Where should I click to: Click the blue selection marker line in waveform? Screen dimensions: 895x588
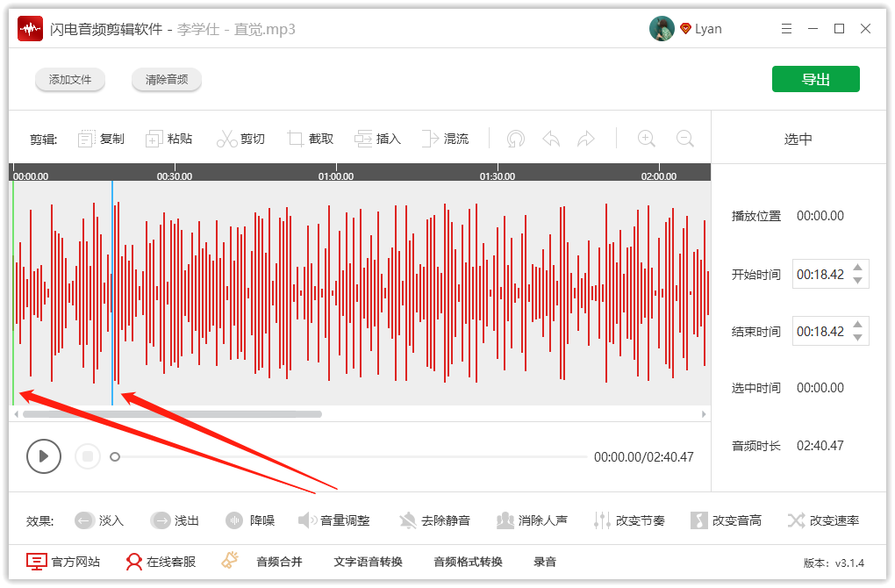(x=112, y=293)
